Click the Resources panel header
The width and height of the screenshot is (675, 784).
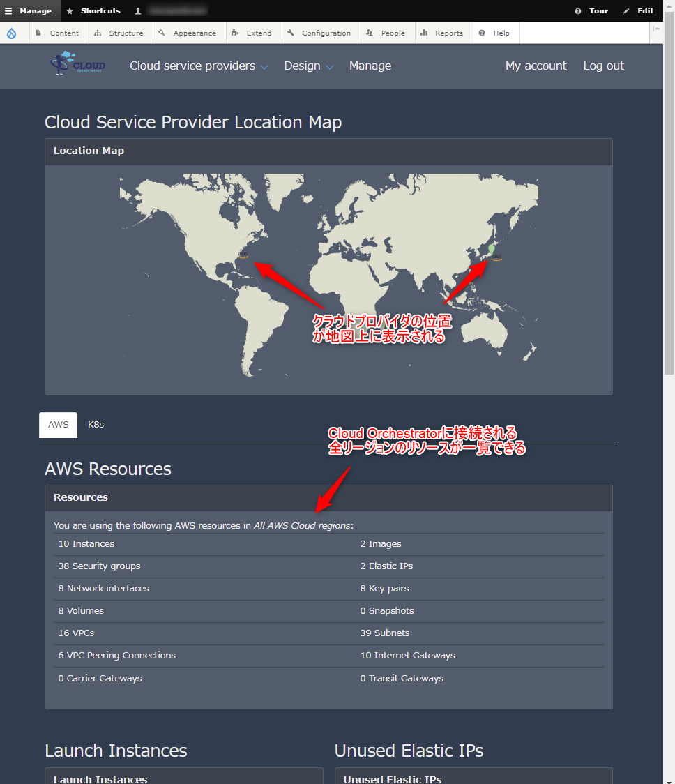[328, 498]
